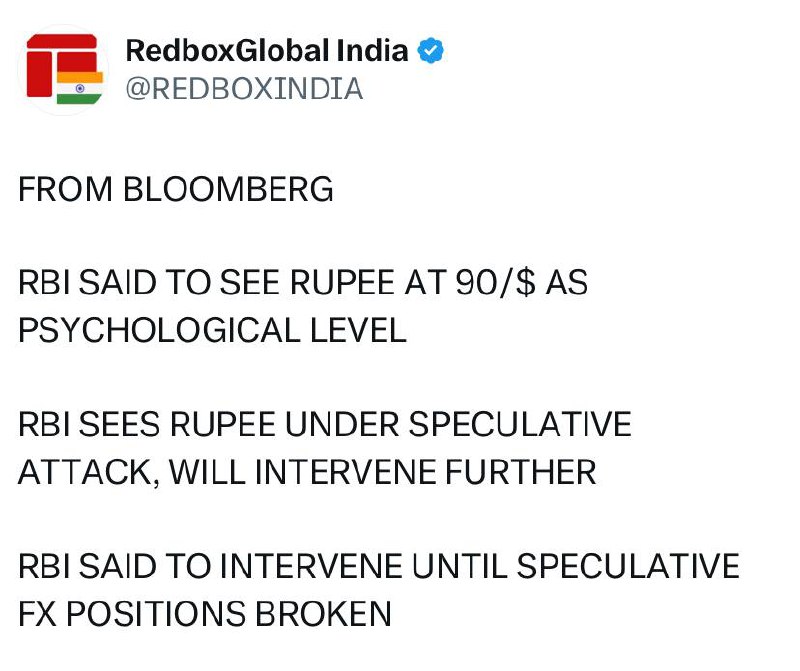800x671 pixels.
Task: Click the "PSYCHOLOGICAL LEVEL" text
Action: [212, 330]
